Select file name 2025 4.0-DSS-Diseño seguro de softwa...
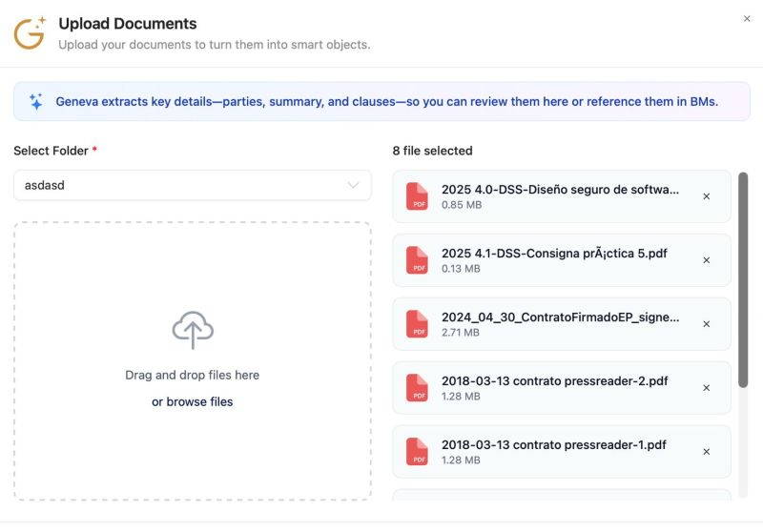The image size is (763, 532). pos(560,189)
